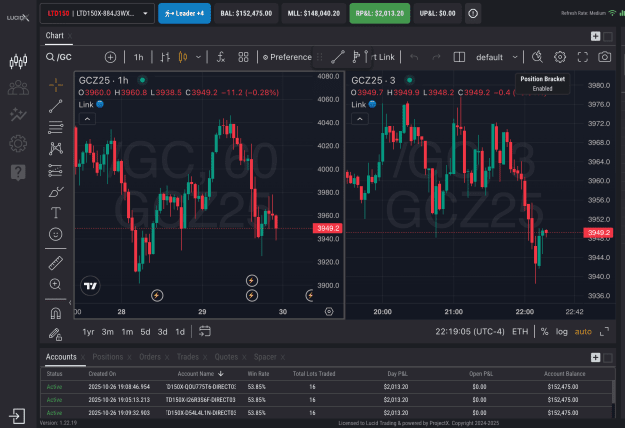The height and width of the screenshot is (428, 625).
Task: Collapse legend on 1h chart
Action: (87, 119)
